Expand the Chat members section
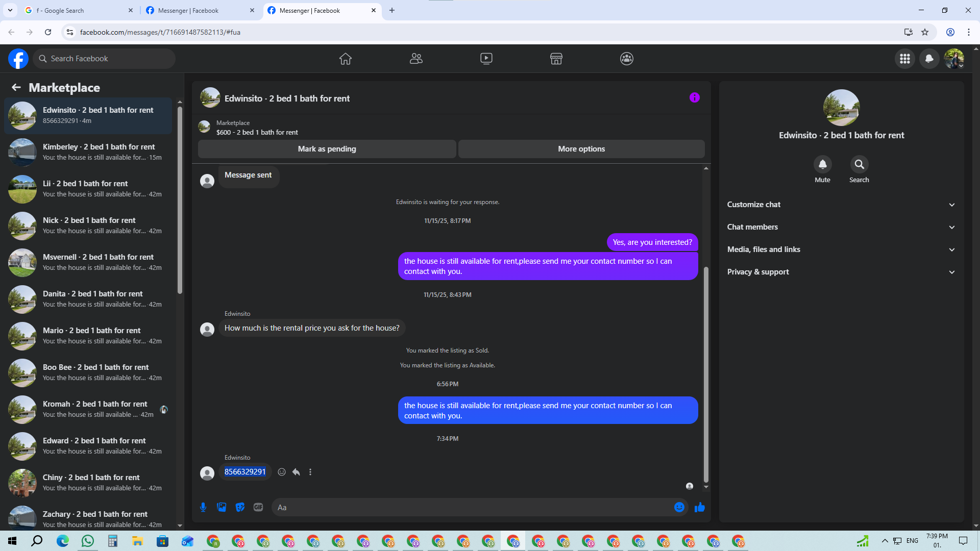This screenshot has width=980, height=551. (841, 227)
